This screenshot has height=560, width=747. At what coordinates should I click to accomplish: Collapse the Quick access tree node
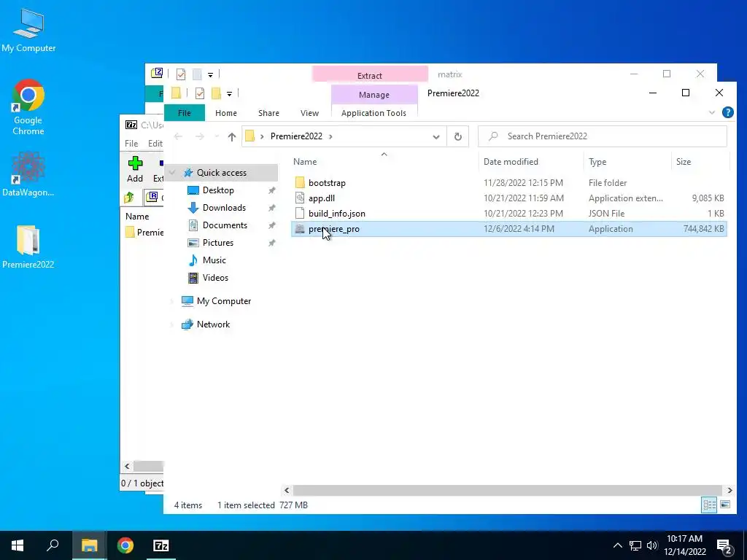click(x=172, y=172)
